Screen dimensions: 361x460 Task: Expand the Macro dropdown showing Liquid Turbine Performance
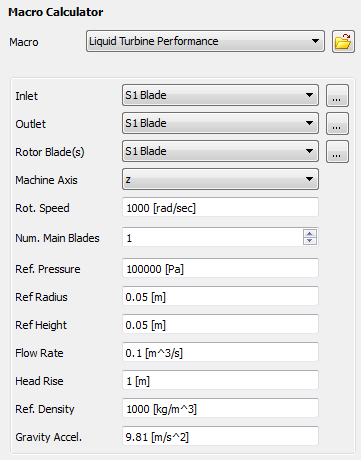click(205, 41)
